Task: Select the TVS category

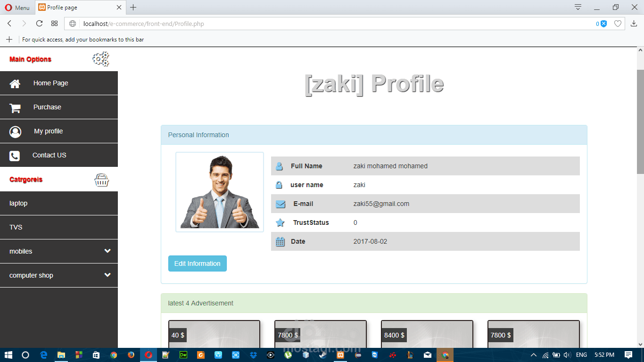Action: click(59, 228)
